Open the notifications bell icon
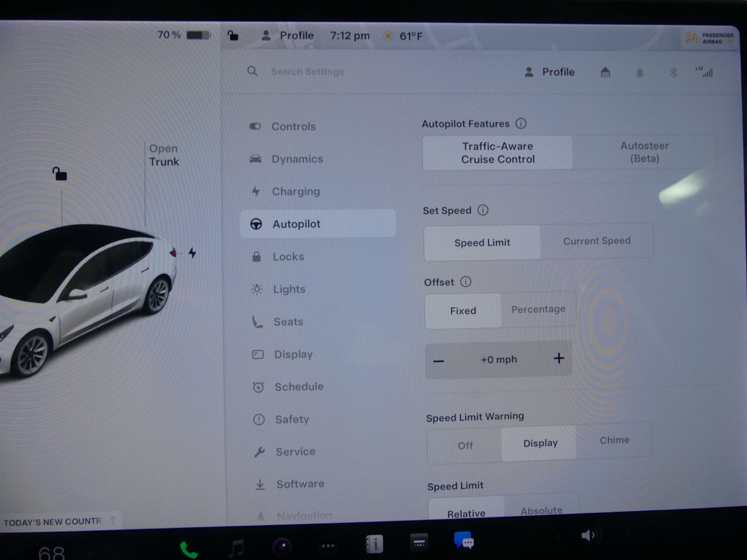747x560 pixels. [640, 73]
